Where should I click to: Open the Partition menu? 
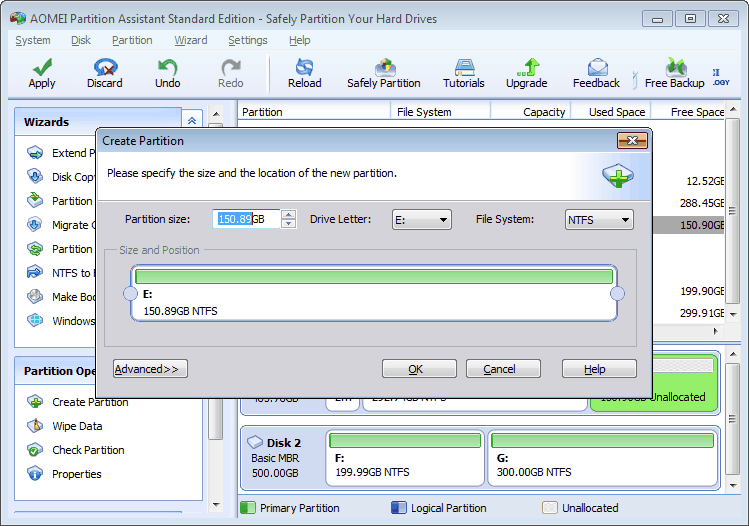tap(132, 41)
